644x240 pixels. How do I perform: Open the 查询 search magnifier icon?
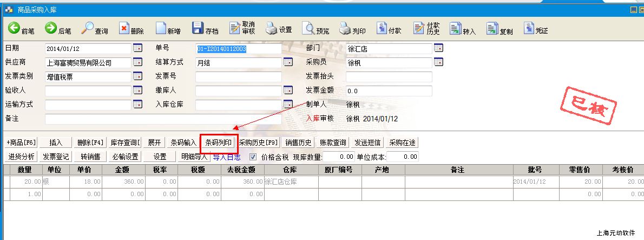point(87,28)
